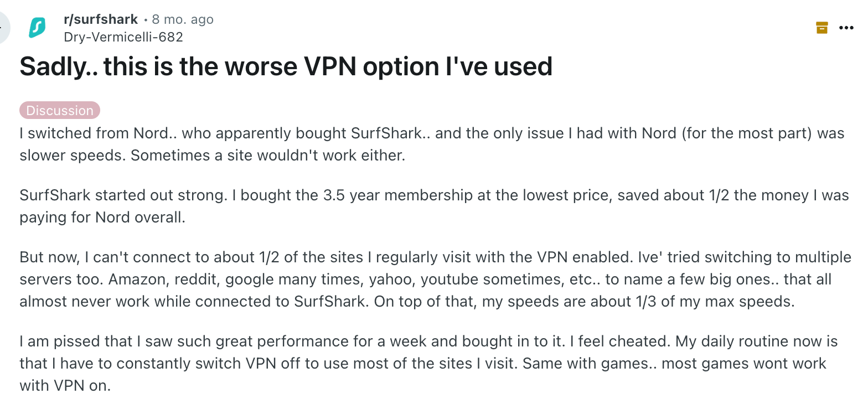Click the sentence 'Sometimes a site wouldn't work either.'
This screenshot has height=404, width=868.
coord(268,156)
